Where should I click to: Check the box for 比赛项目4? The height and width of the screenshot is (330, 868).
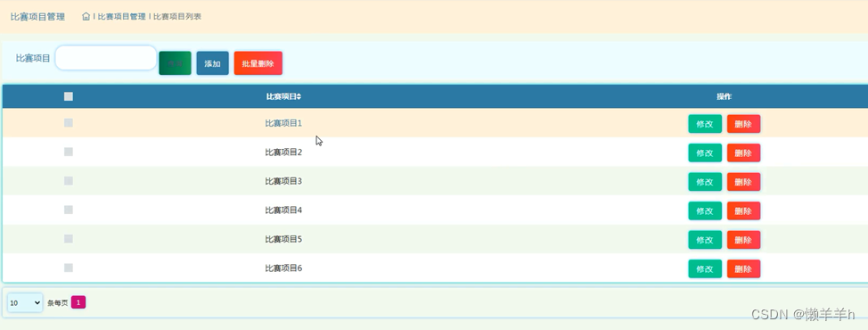point(69,210)
